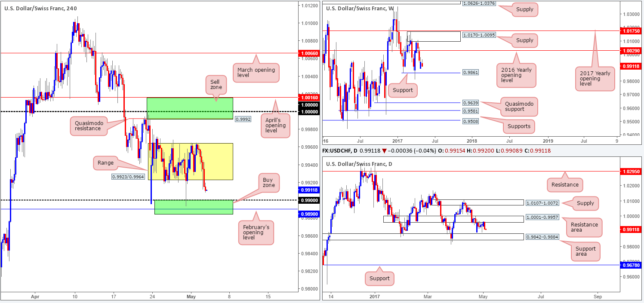Click current price tag 0.99118 on daily chart
Screen dimensions: 644x303
point(631,230)
